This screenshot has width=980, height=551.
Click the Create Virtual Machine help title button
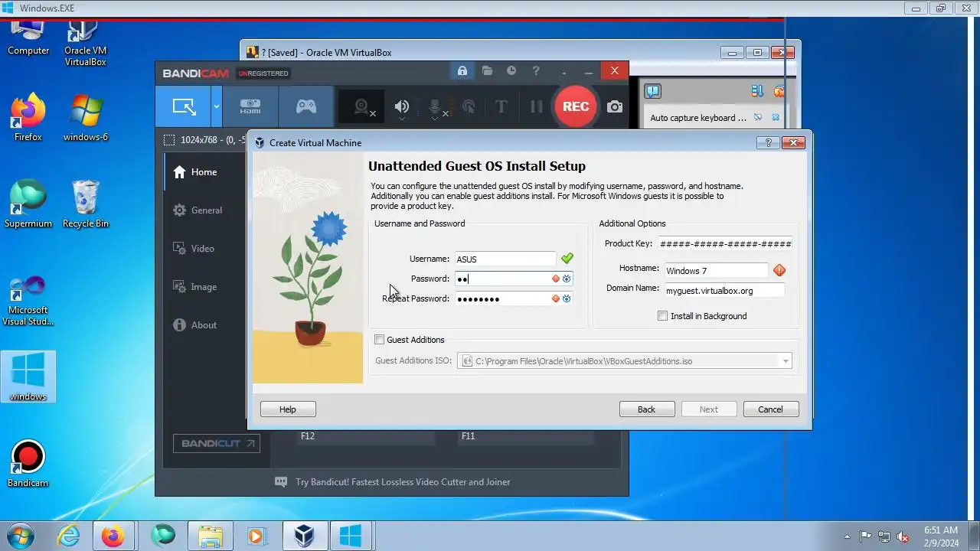[768, 142]
